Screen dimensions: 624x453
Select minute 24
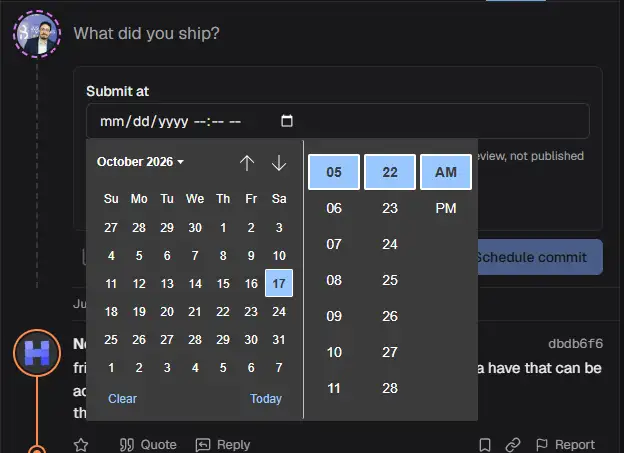point(390,244)
